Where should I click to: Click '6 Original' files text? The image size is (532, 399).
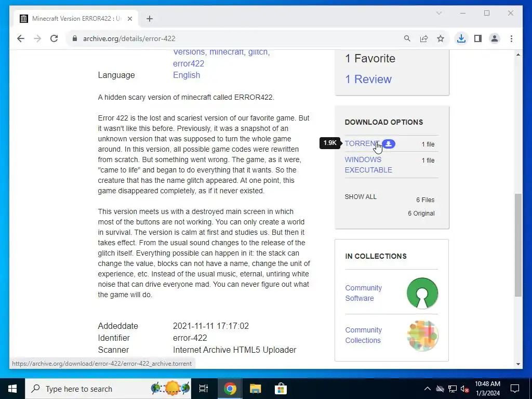[421, 214]
